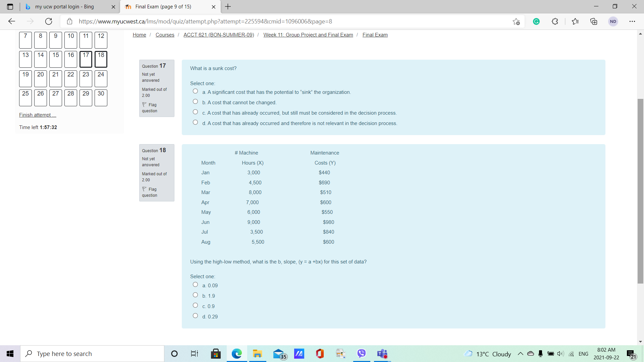Open Microsoft Teams from the taskbar
Viewport: 644px width, 362px height.
(x=382, y=354)
